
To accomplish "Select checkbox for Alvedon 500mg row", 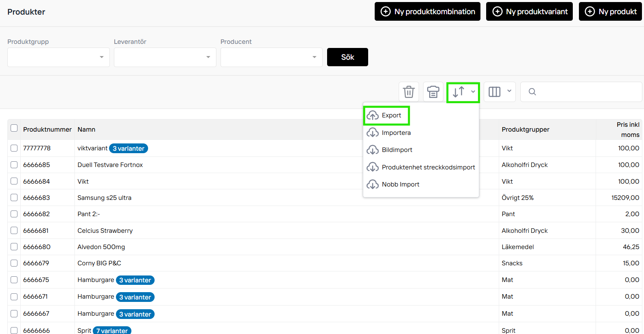I will pyautogui.click(x=14, y=247).
